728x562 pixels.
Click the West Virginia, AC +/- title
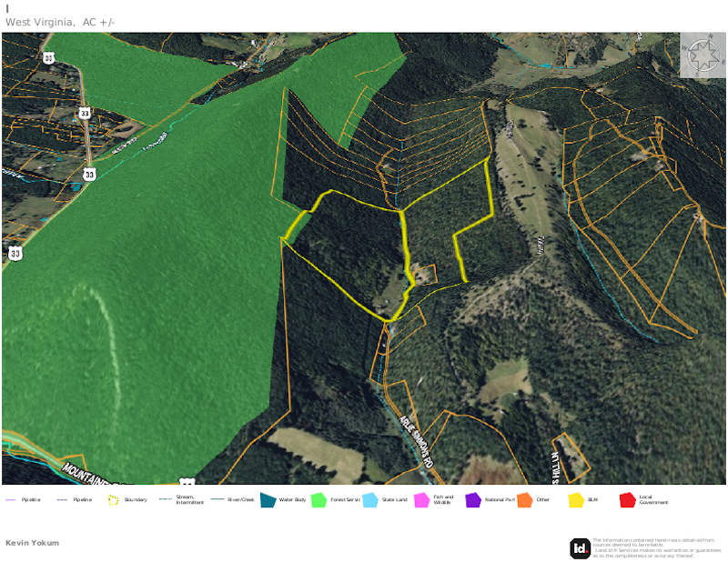pyautogui.click(x=60, y=22)
